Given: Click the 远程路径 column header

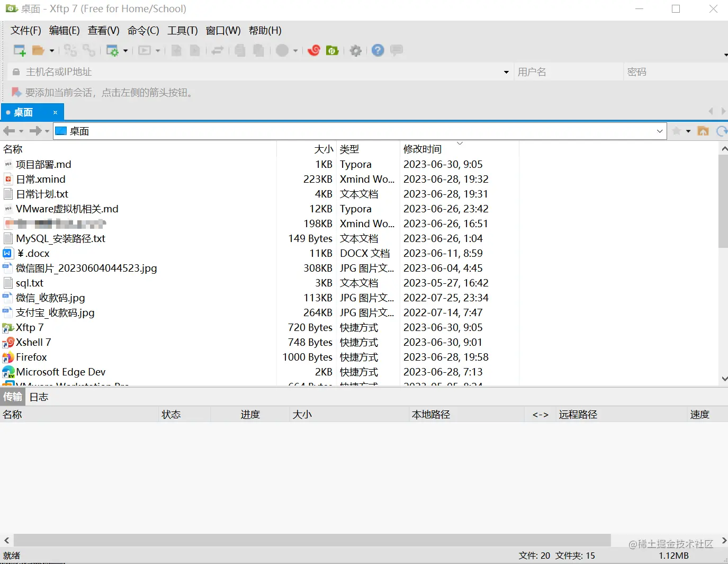Looking at the screenshot, I should 622,415.
